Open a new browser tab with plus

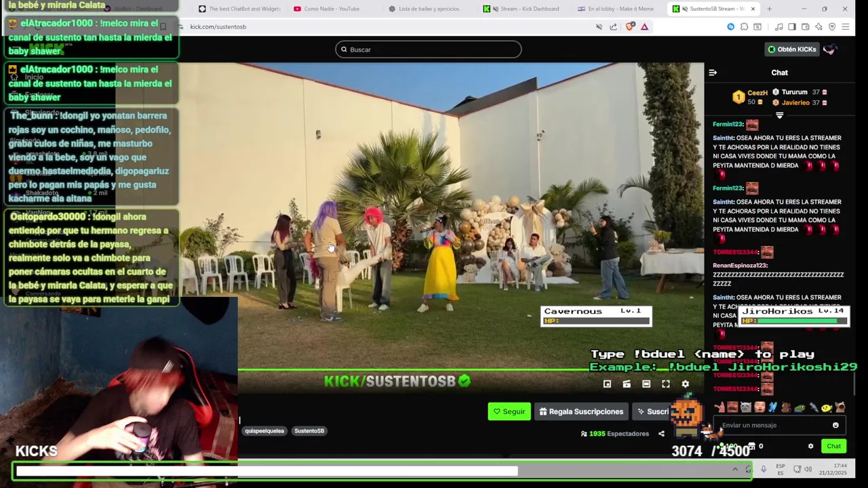(x=769, y=9)
